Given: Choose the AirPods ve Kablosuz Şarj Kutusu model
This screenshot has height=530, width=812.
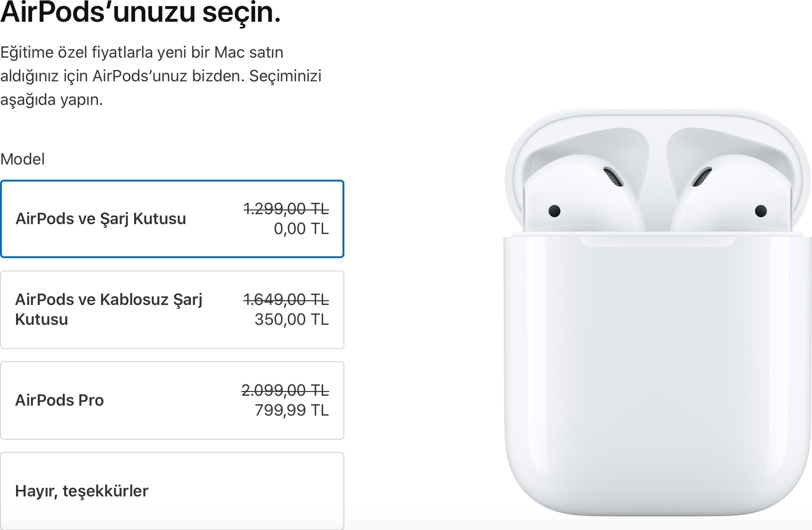Looking at the screenshot, I should [173, 310].
